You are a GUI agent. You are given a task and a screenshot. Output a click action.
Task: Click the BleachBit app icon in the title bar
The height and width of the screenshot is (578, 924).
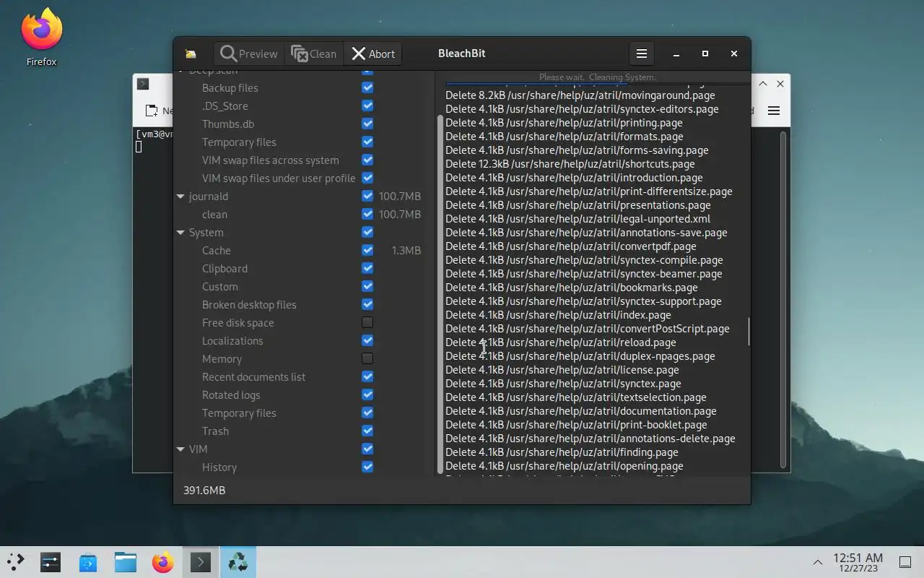(x=191, y=53)
